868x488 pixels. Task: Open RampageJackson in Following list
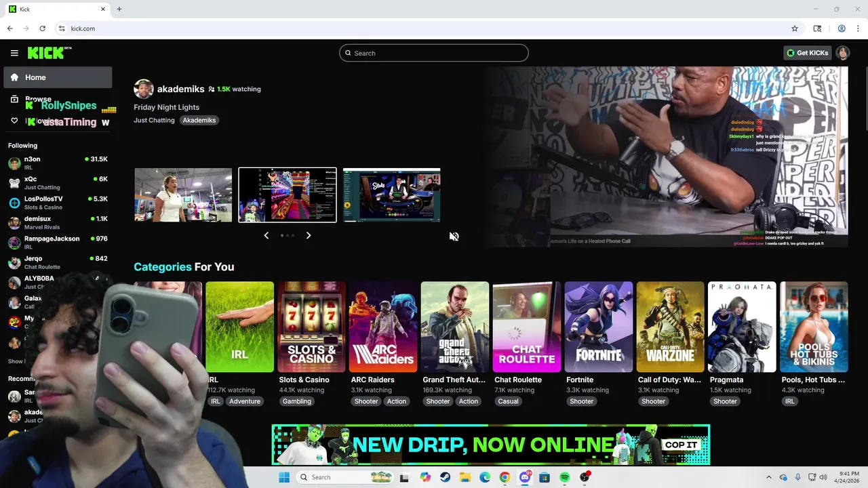click(58, 242)
